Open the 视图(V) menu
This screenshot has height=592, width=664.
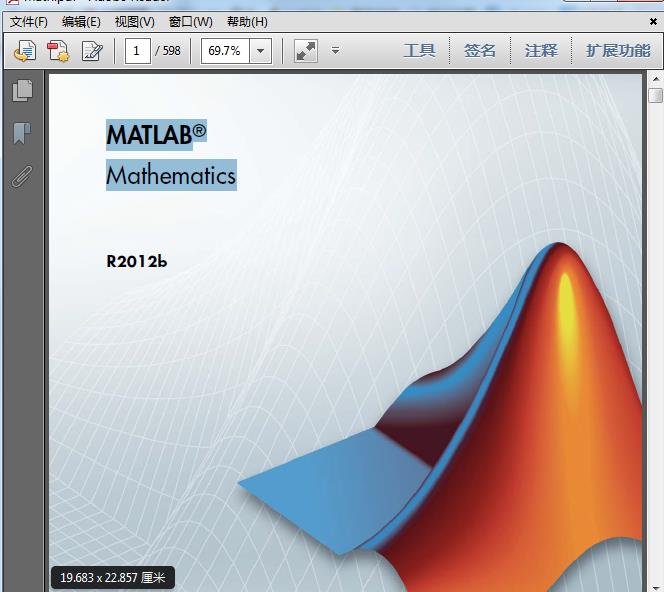(134, 22)
